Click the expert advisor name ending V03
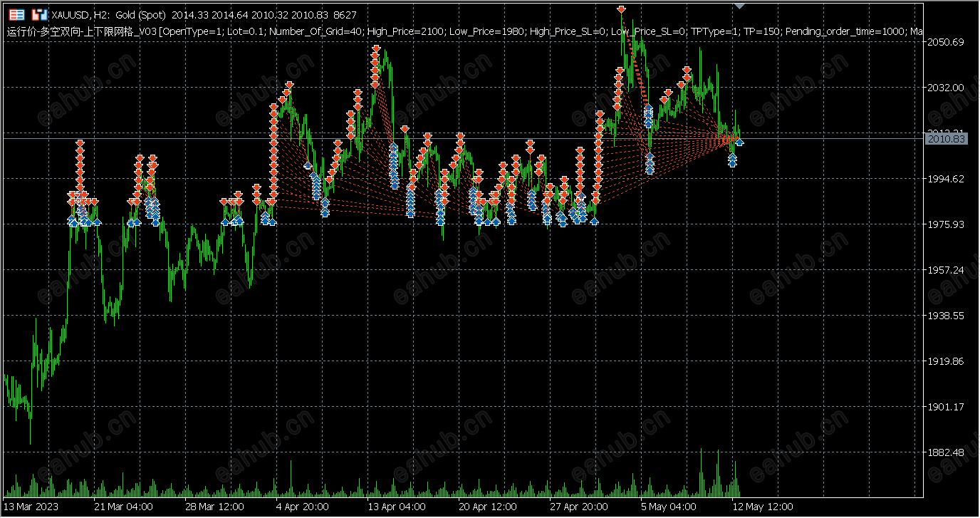The image size is (980, 518). click(x=81, y=31)
